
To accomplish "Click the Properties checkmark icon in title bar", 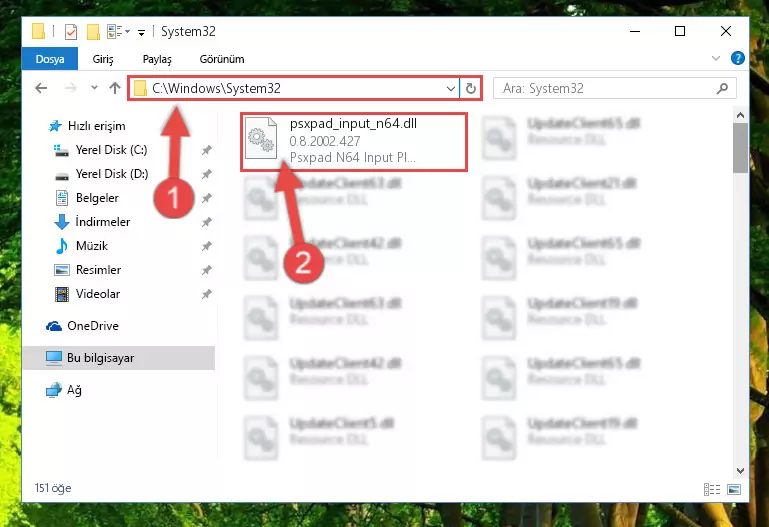I will (x=71, y=32).
